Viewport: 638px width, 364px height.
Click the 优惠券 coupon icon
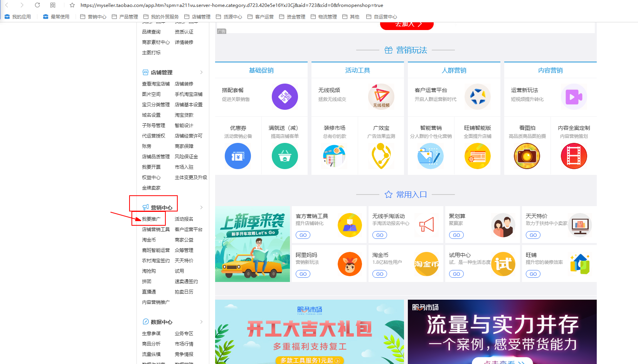click(x=238, y=156)
